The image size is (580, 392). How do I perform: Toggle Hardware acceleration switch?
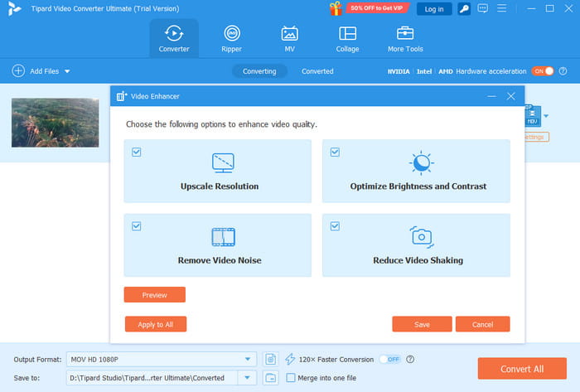tap(543, 71)
